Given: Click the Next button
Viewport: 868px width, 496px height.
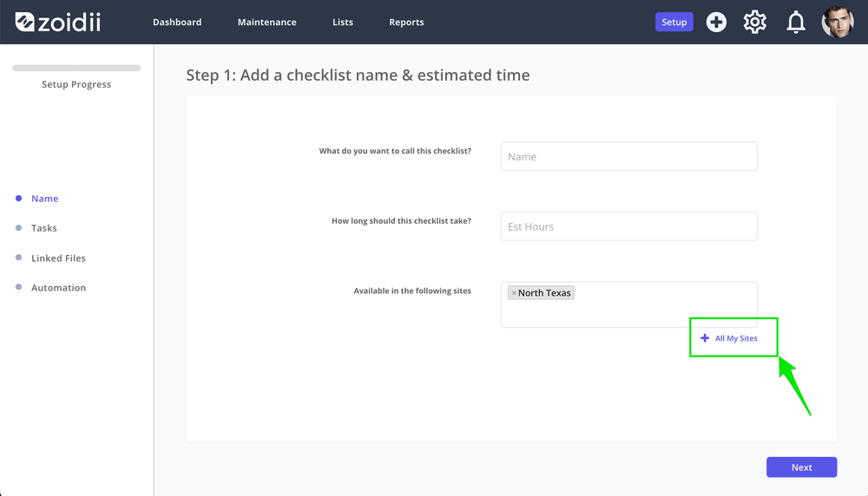Looking at the screenshot, I should click(801, 467).
